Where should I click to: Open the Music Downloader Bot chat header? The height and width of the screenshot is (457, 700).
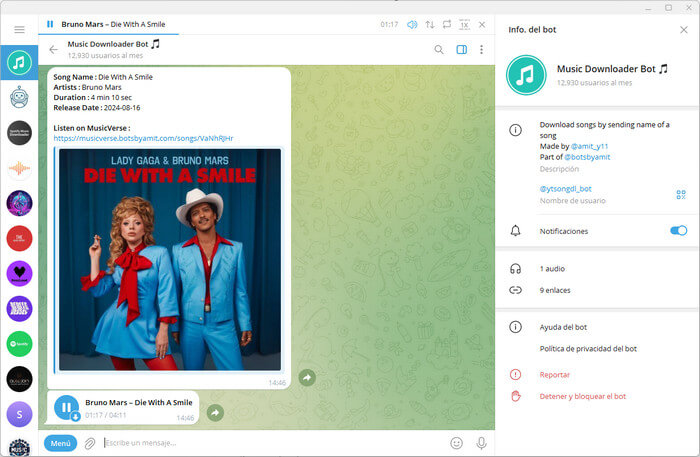pyautogui.click(x=113, y=49)
